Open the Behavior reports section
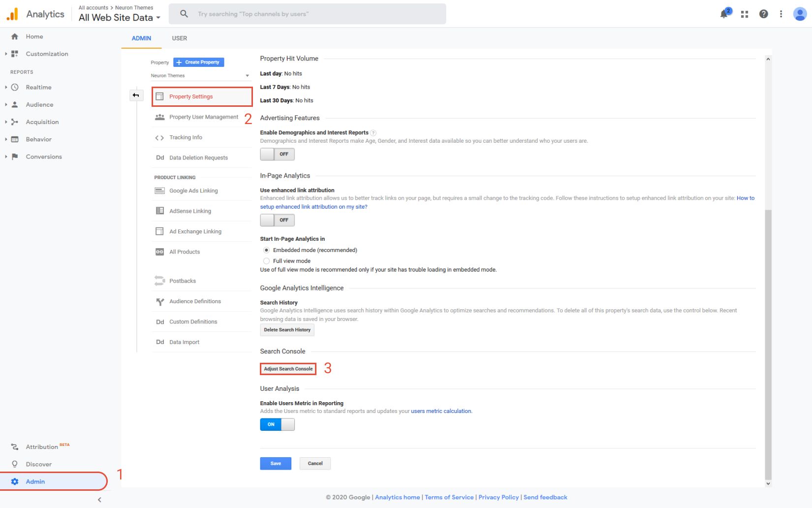812x508 pixels. (x=38, y=139)
